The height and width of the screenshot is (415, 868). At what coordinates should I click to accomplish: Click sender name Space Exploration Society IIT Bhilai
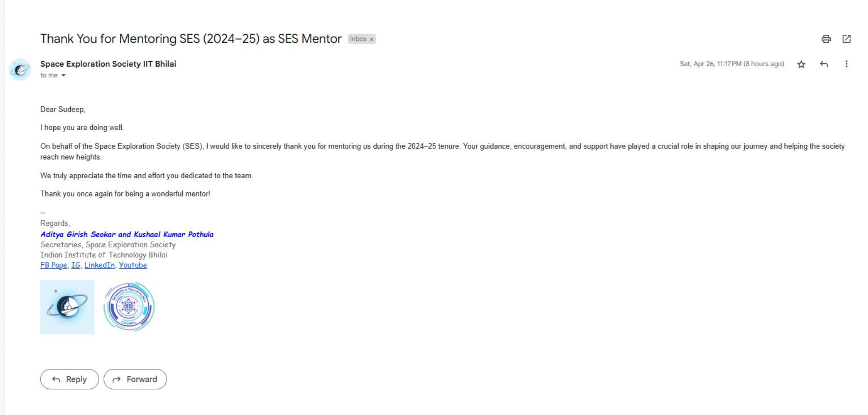(108, 64)
